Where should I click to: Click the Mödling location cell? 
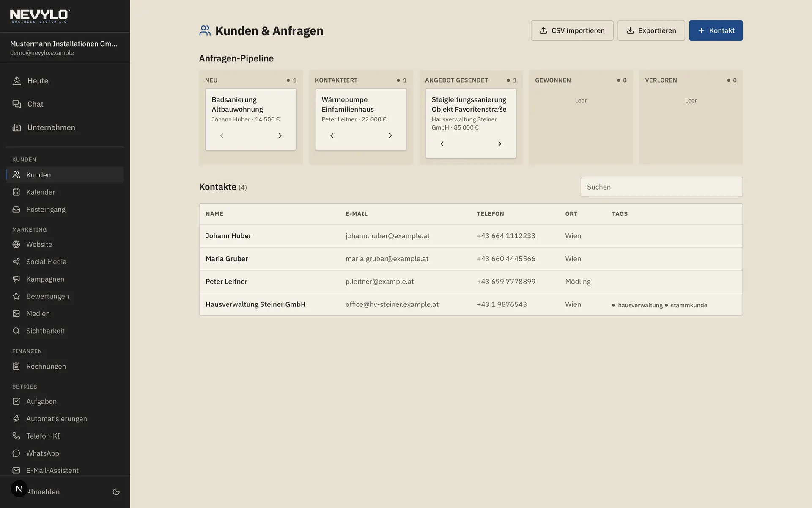pos(578,282)
